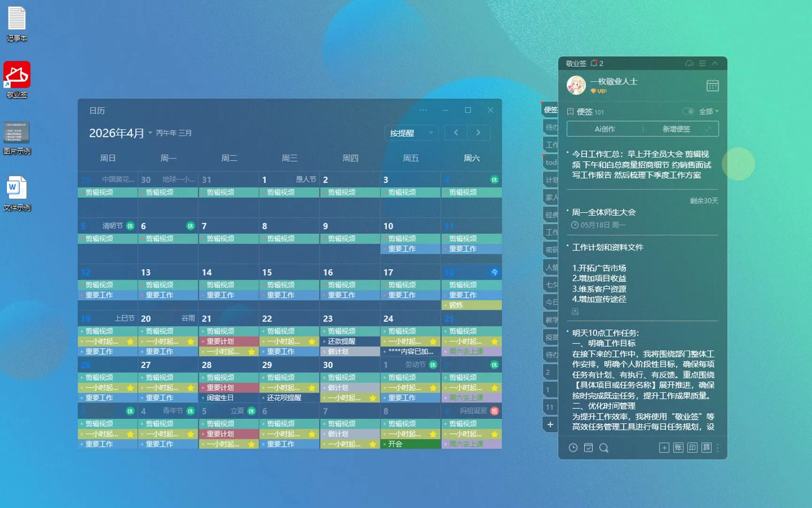Image resolution: width=812 pixels, height=508 pixels.
Task: Switch to the 计划 side tab
Action: 551,180
